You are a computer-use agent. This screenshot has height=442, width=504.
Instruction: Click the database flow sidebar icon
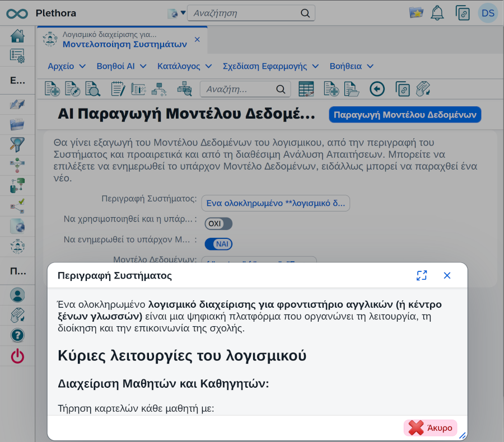pyautogui.click(x=17, y=185)
